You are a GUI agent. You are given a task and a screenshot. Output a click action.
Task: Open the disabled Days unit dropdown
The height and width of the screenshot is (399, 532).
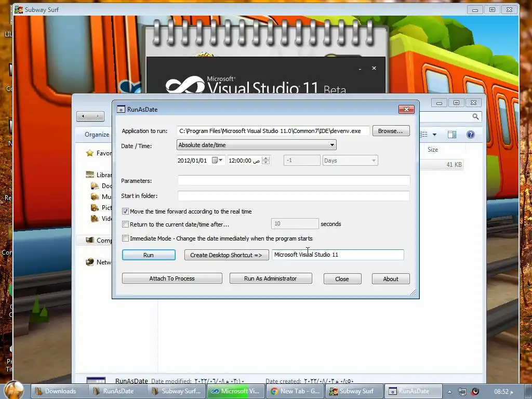coord(350,161)
